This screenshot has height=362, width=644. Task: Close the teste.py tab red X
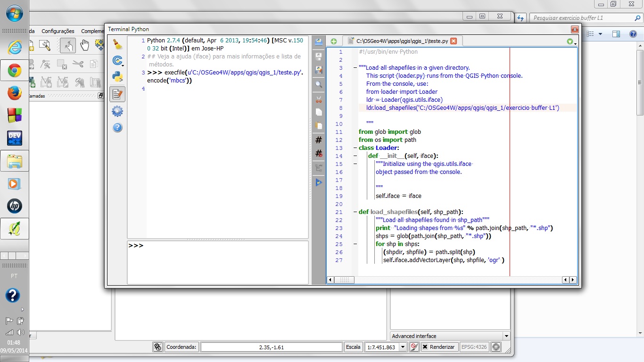click(454, 41)
